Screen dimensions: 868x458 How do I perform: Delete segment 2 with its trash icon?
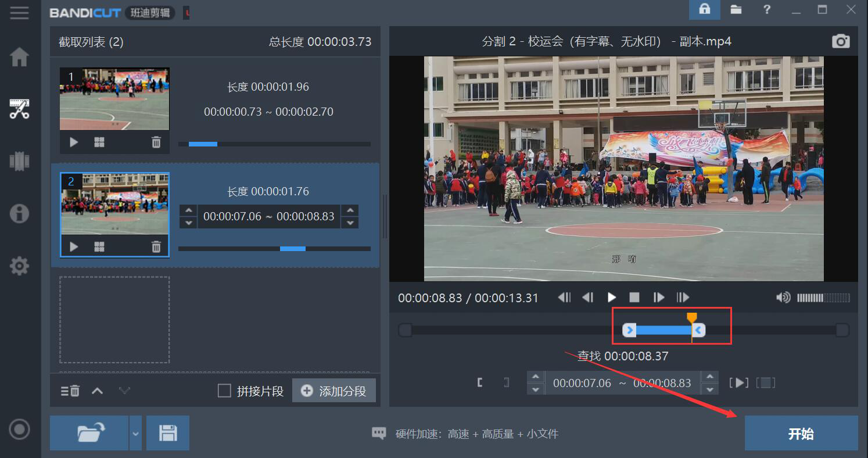click(x=156, y=247)
